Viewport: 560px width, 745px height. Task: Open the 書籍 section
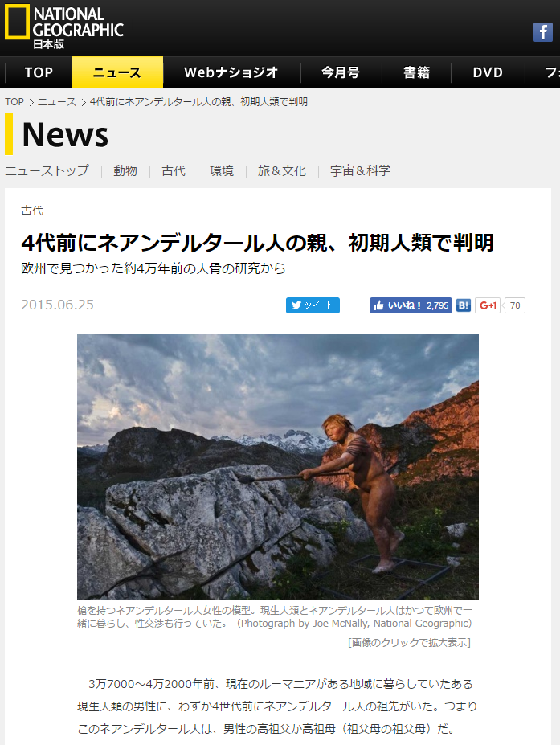coord(416,72)
